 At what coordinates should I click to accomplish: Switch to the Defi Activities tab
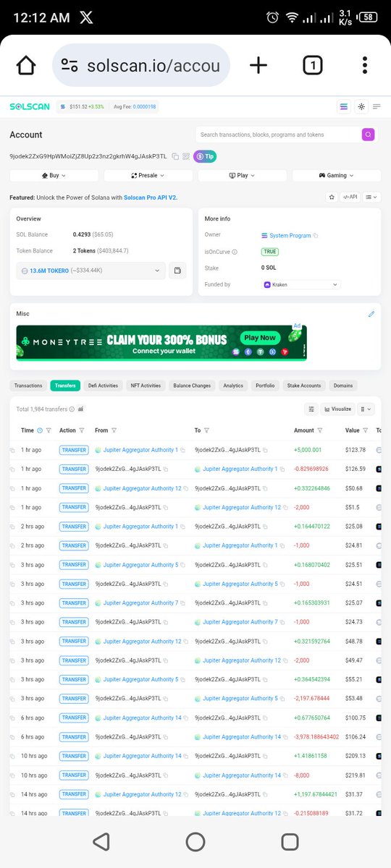(x=103, y=386)
